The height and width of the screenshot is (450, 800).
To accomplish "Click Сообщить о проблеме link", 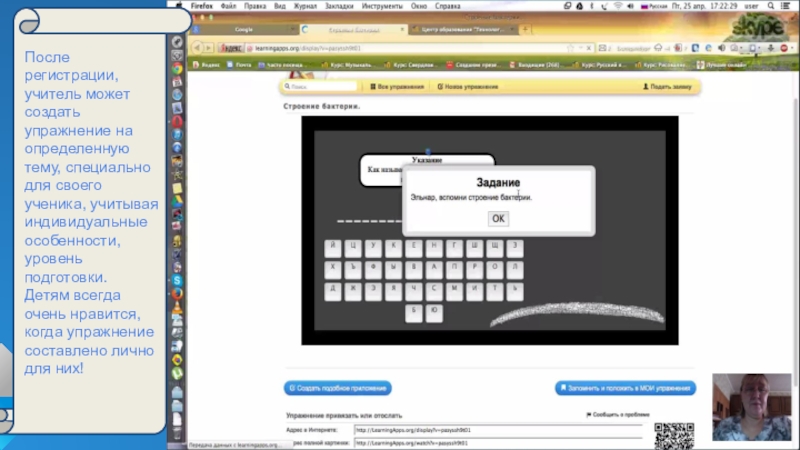I will 615,414.
